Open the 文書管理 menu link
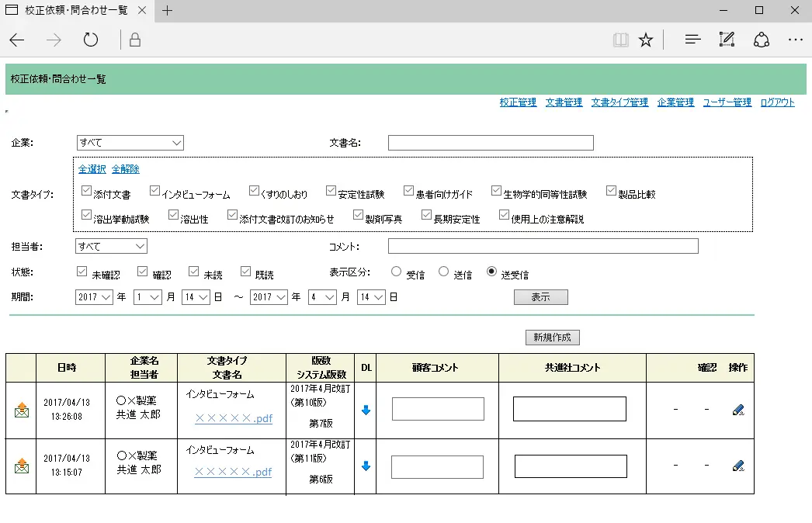The width and height of the screenshot is (812, 523). 564,102
